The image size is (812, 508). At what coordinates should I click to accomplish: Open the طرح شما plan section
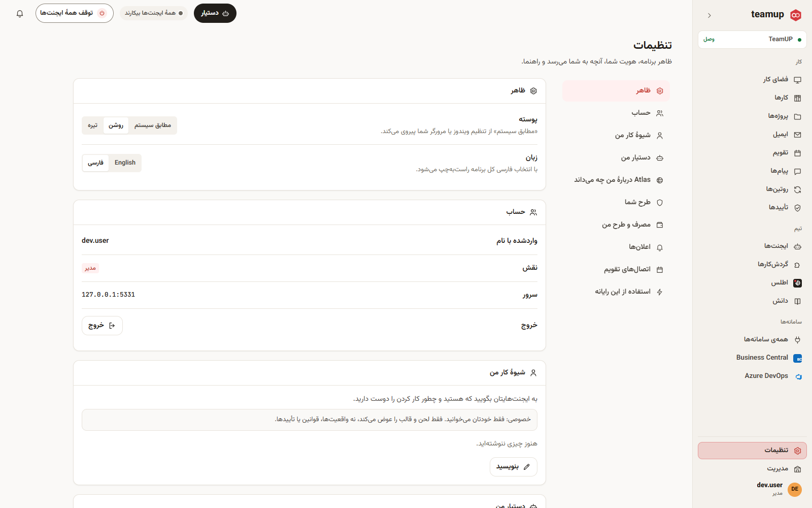(x=616, y=203)
